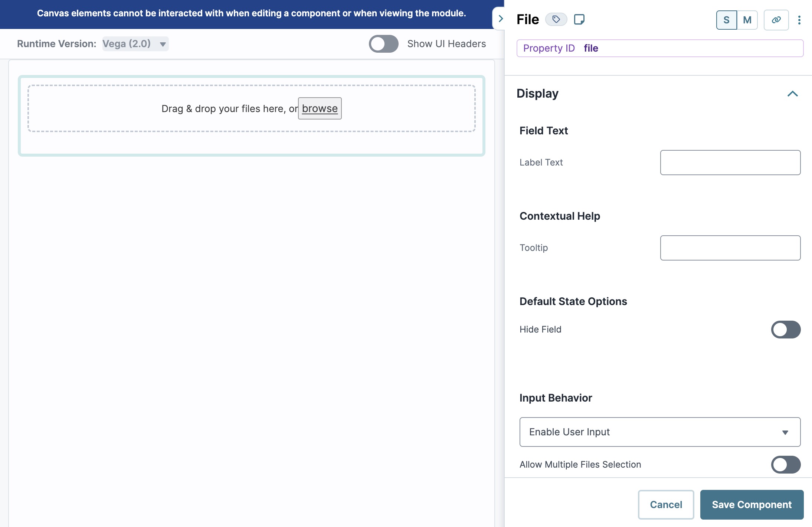
Task: Switch to the M view tab
Action: point(747,20)
